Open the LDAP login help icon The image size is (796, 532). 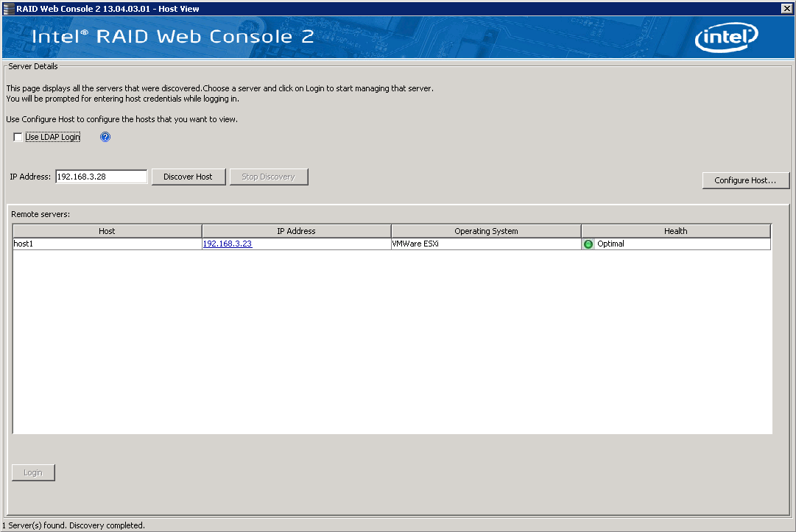105,137
